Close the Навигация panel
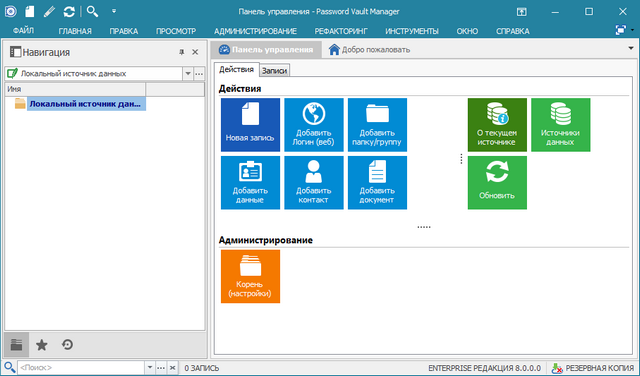The height and width of the screenshot is (376, 640). coord(195,52)
